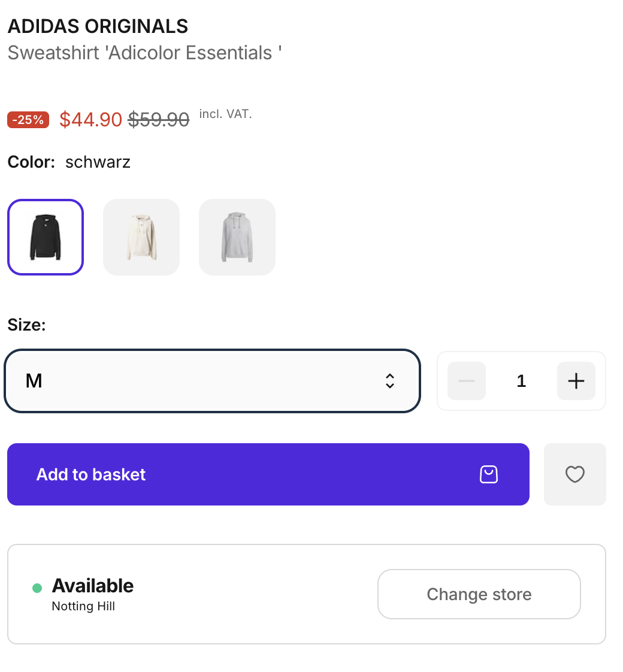Choose the cream hoodie color variant
623x672 pixels.
pos(141,237)
